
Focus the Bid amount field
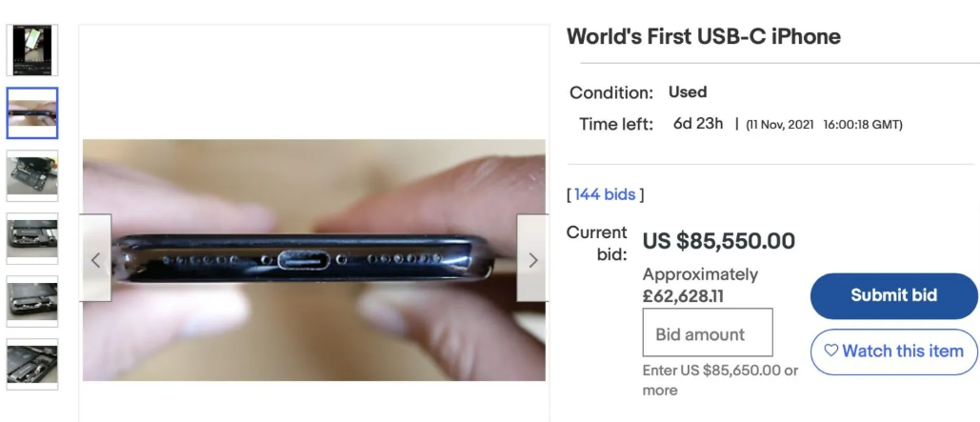(707, 334)
